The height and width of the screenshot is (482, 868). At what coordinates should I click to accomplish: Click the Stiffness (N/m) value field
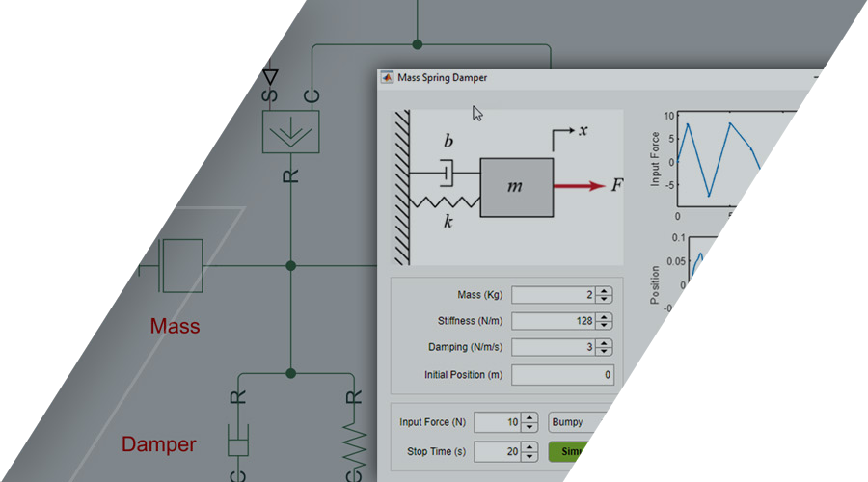553,321
